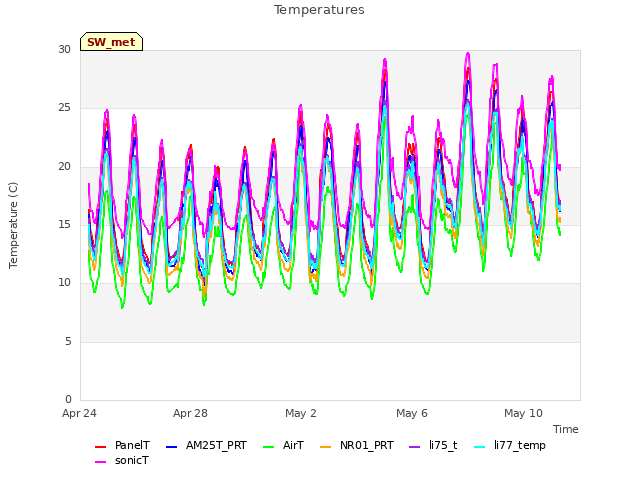
Task: Click the May 10 x-axis tick label
Action: click(523, 413)
